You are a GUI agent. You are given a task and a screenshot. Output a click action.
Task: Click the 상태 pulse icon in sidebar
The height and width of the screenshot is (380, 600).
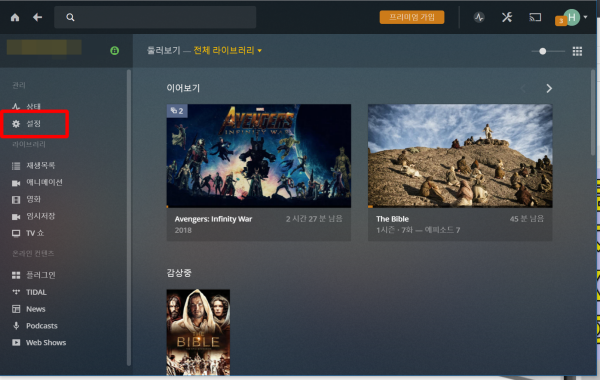[16, 106]
